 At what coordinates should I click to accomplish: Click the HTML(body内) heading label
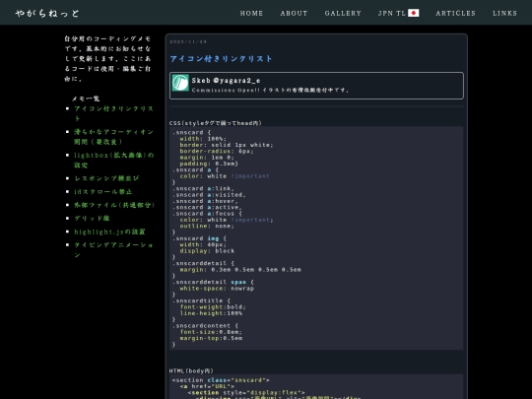191,370
